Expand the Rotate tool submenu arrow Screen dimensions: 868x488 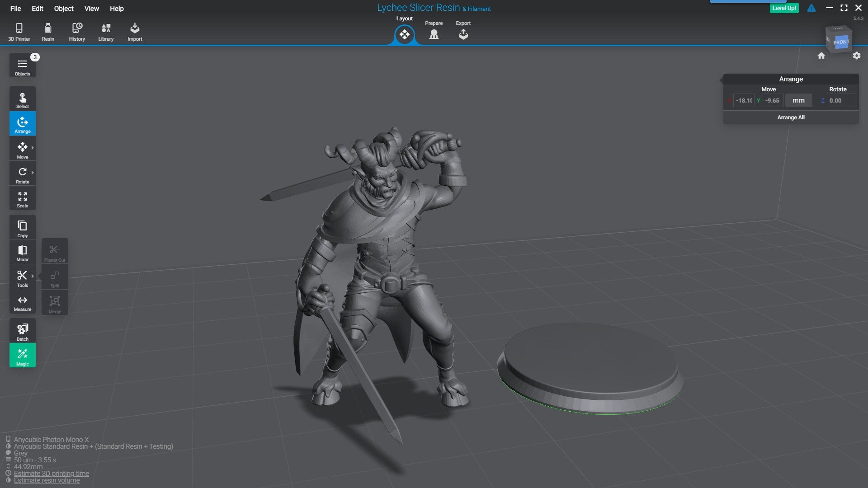click(x=33, y=173)
